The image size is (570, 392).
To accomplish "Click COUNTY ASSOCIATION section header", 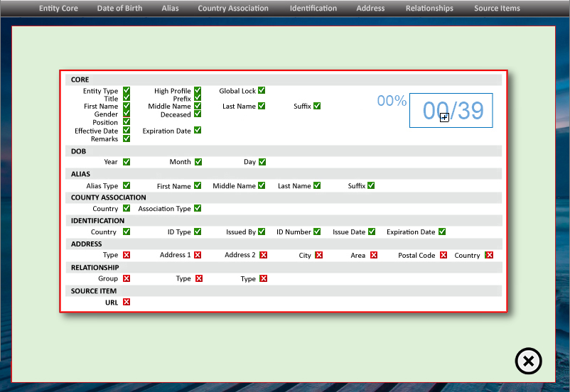I will (x=284, y=197).
